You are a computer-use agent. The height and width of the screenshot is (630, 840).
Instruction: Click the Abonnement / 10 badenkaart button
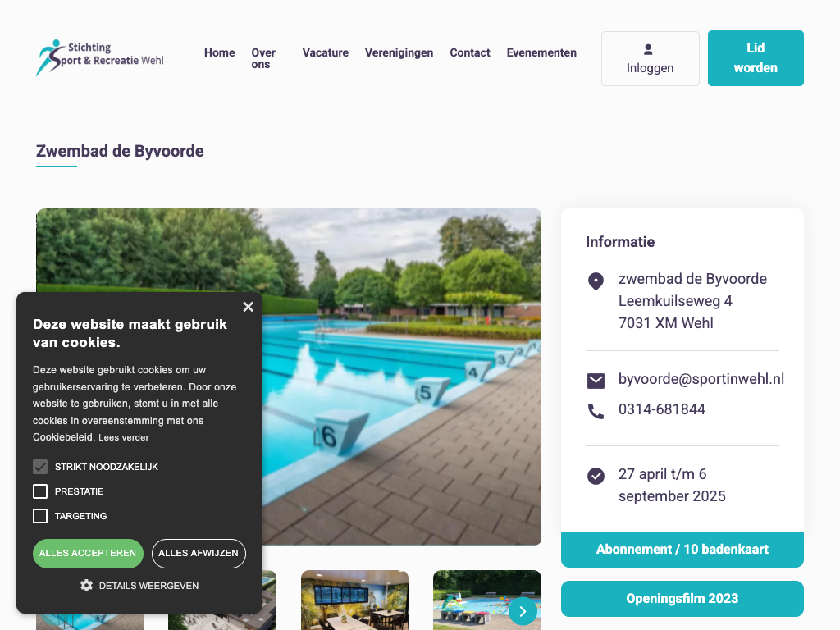682,549
